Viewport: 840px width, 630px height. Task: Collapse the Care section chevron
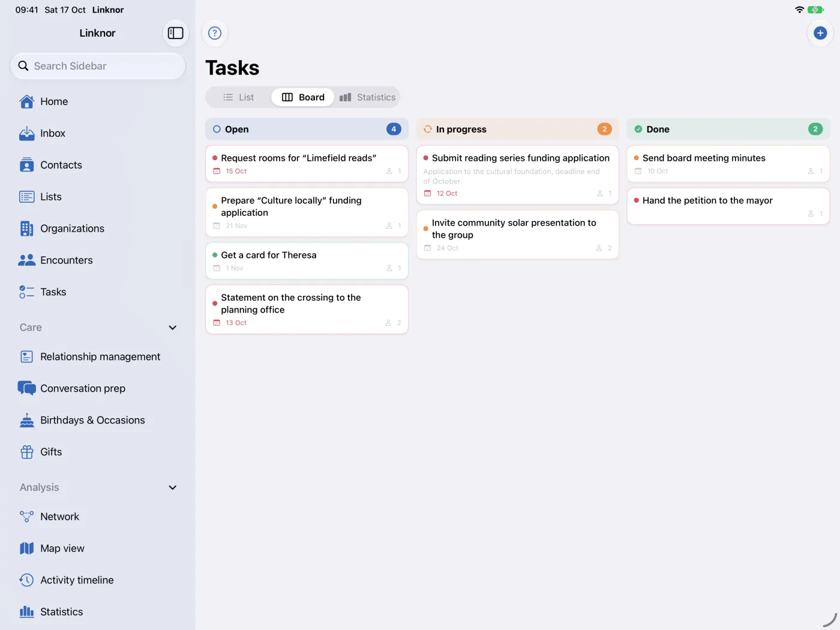[173, 328]
